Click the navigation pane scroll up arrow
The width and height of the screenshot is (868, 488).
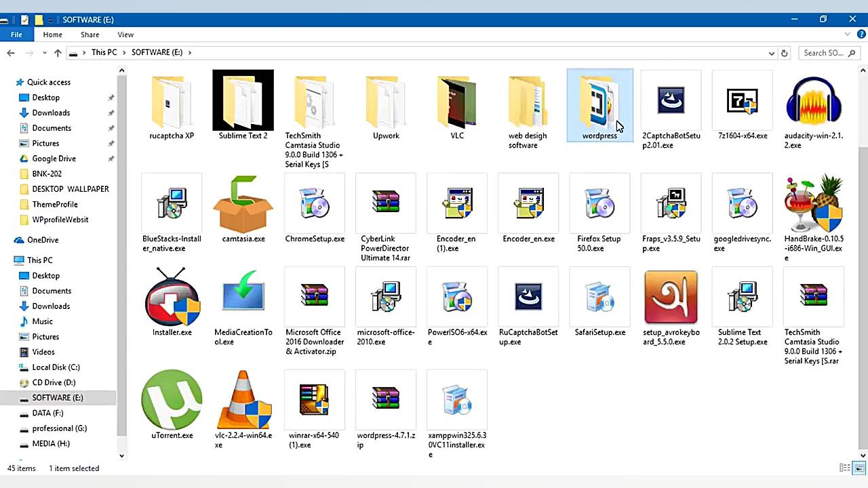[121, 70]
